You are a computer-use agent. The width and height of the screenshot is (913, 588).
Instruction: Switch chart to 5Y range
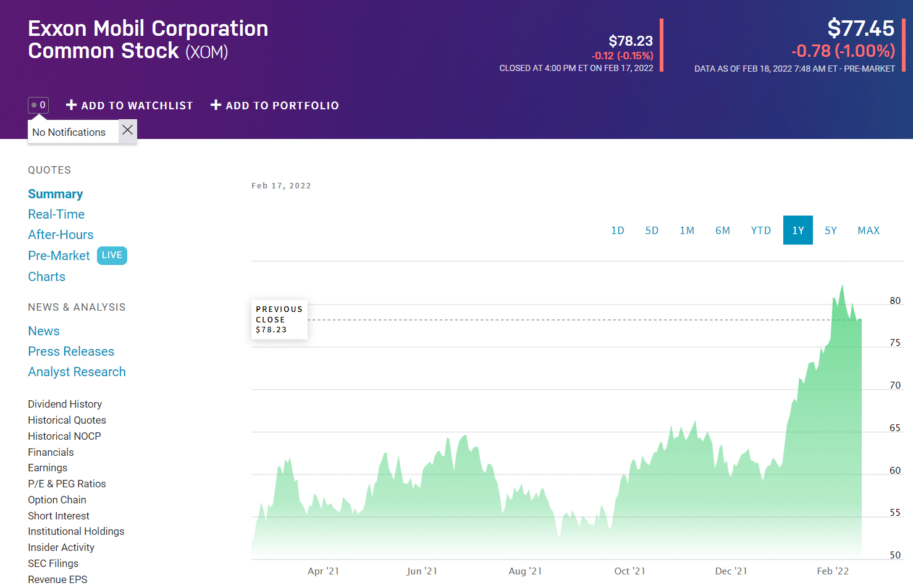[x=831, y=230]
